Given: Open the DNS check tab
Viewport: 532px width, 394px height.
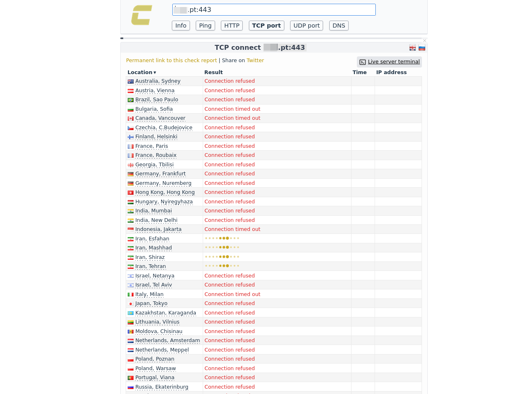Looking at the screenshot, I should [339, 26].
